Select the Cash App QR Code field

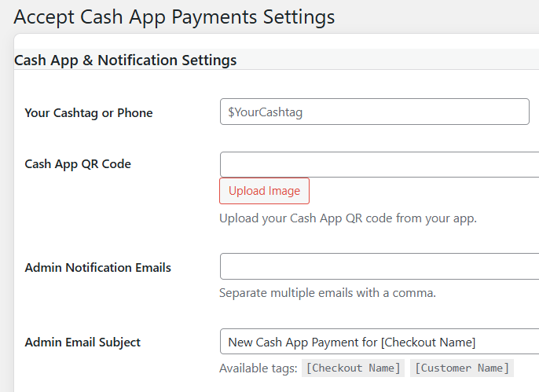(379, 164)
